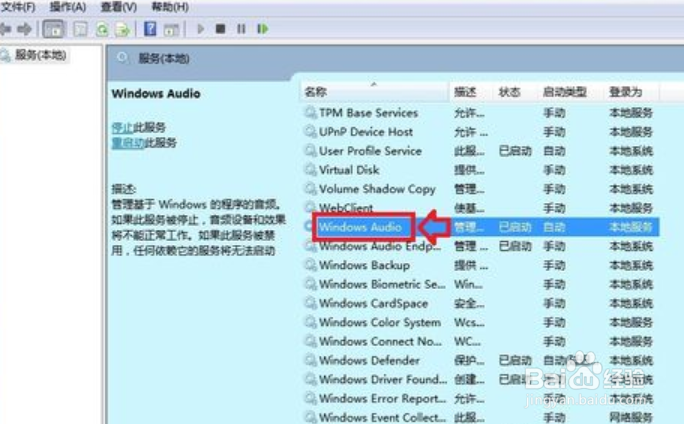Click 手动 startup type in Windows Backup row

[x=554, y=265]
